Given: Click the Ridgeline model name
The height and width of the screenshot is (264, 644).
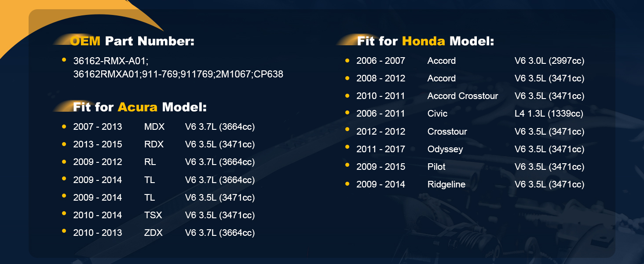Looking at the screenshot, I should (x=446, y=184).
